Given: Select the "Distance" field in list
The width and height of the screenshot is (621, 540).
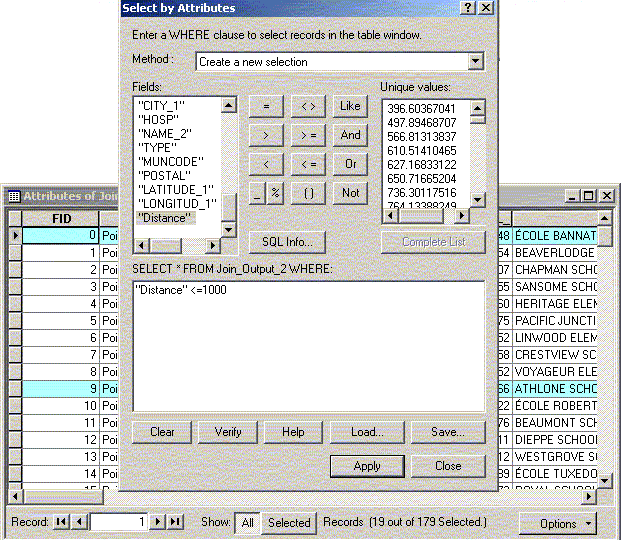Looking at the screenshot, I should [x=166, y=218].
